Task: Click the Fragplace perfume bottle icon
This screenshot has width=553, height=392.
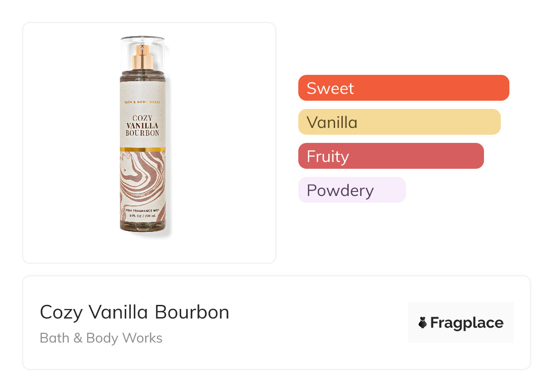Action: (423, 323)
